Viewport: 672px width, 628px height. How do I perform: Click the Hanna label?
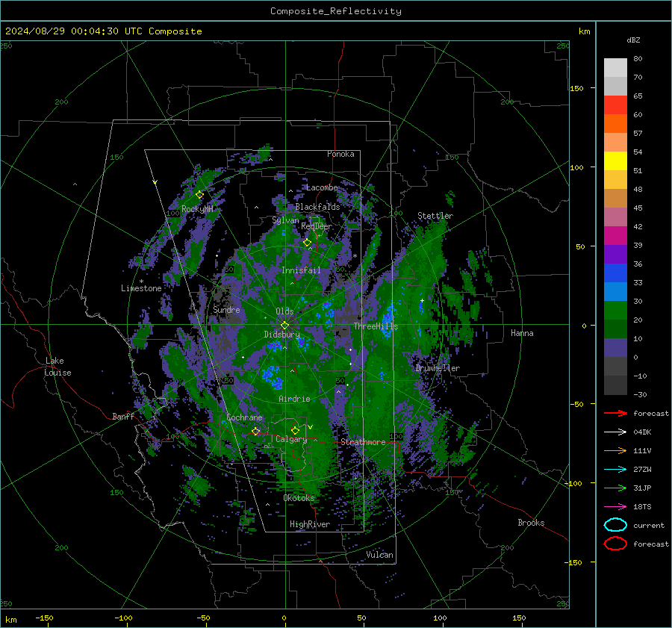click(x=522, y=333)
